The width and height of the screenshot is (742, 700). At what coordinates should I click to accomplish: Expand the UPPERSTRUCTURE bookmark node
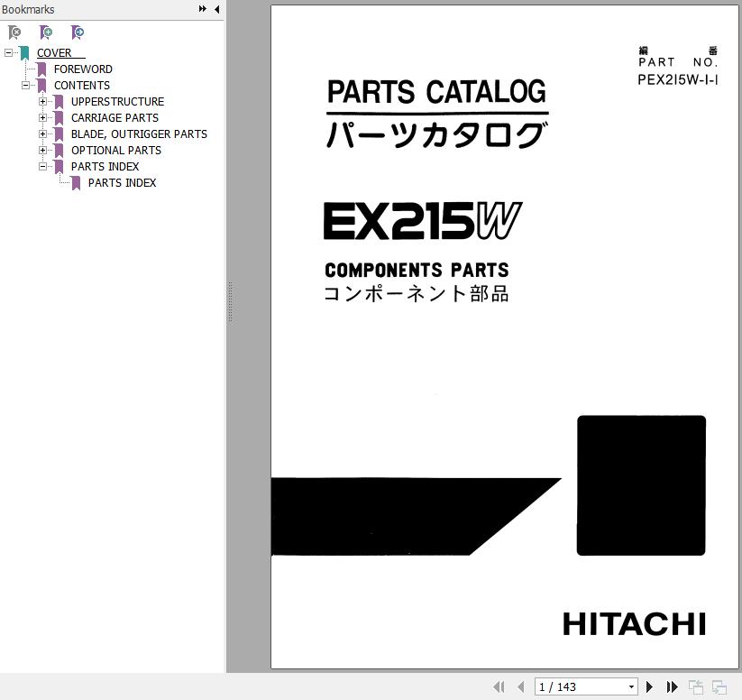coord(42,102)
